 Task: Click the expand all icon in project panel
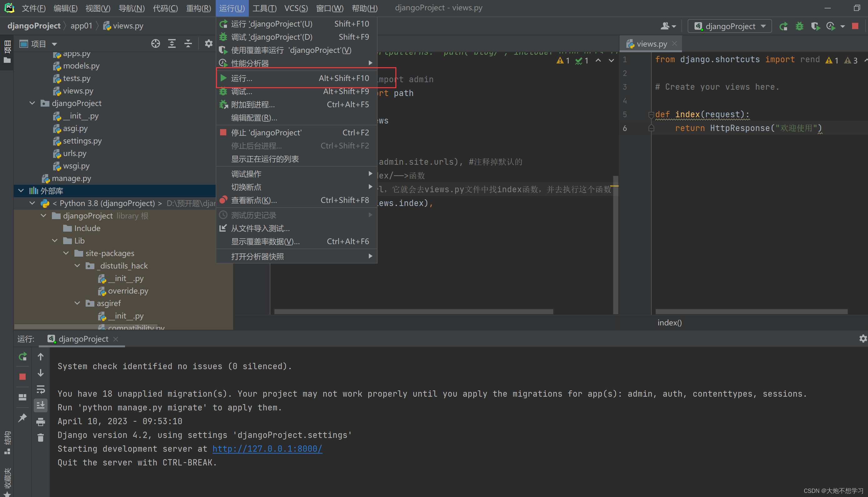[172, 44]
